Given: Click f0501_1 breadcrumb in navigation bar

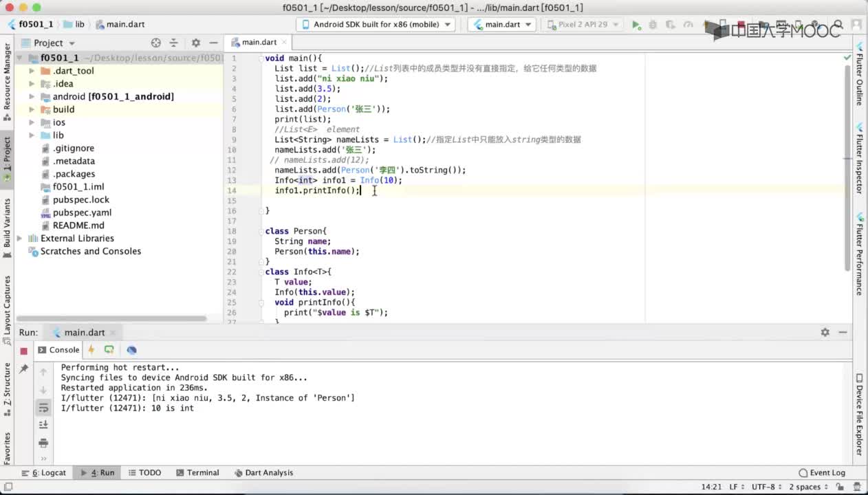Looking at the screenshot, I should pyautogui.click(x=30, y=24).
